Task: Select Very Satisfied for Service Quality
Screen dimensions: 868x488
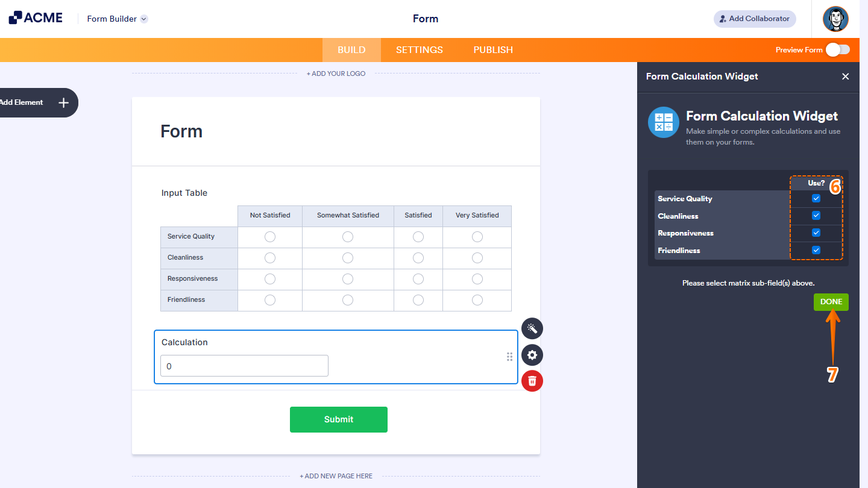Action: (x=477, y=236)
